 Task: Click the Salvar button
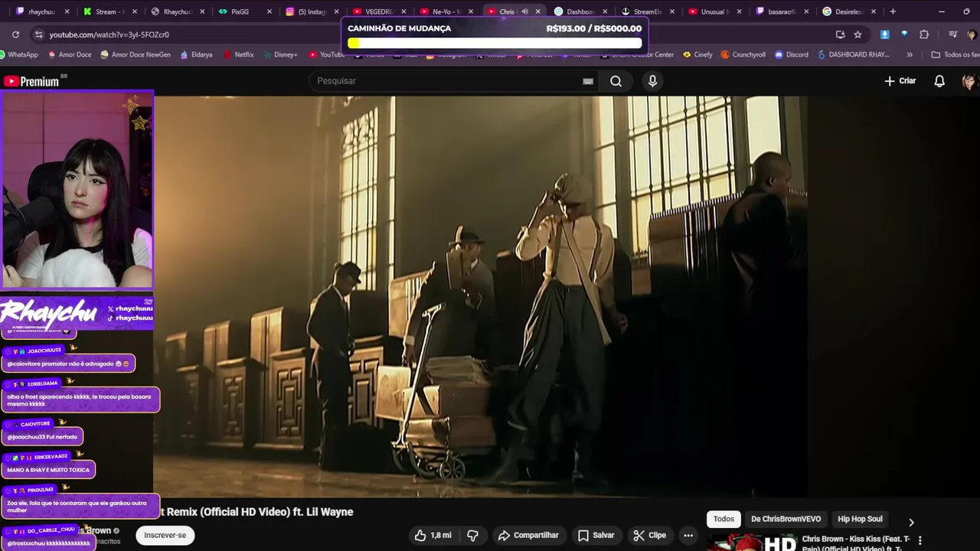click(x=596, y=536)
